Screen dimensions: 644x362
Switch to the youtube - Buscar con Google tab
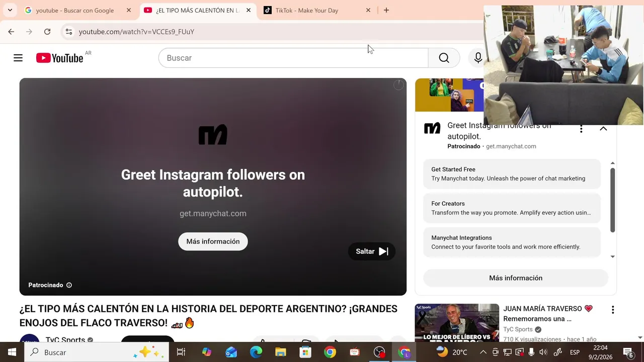click(75, 10)
